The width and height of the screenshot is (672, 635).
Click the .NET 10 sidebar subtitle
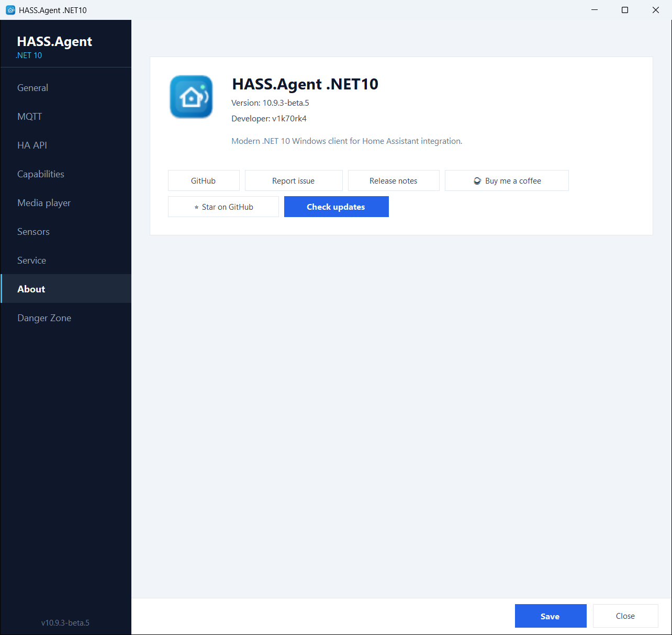pos(29,55)
